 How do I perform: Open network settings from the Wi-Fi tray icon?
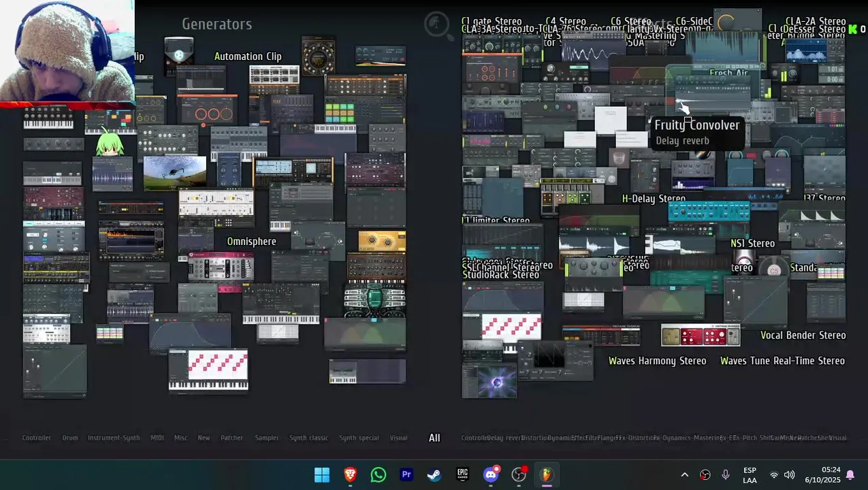click(x=774, y=475)
